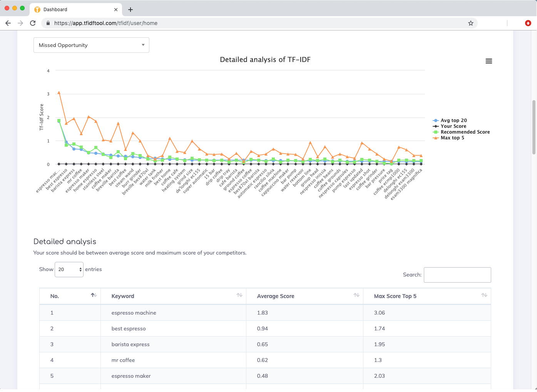Image resolution: width=537 pixels, height=392 pixels.
Task: Open a new browser tab
Action: pyautogui.click(x=130, y=10)
